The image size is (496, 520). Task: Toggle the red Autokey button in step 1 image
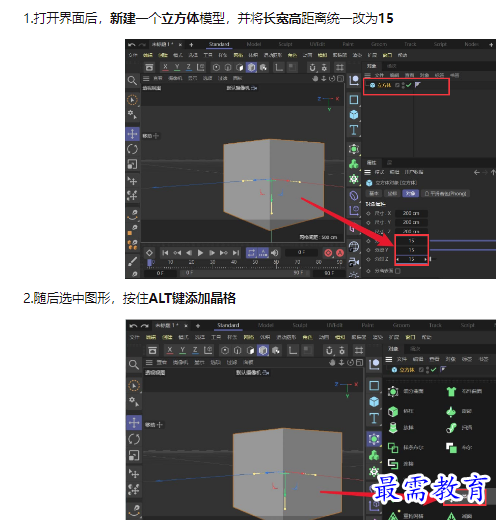340,253
